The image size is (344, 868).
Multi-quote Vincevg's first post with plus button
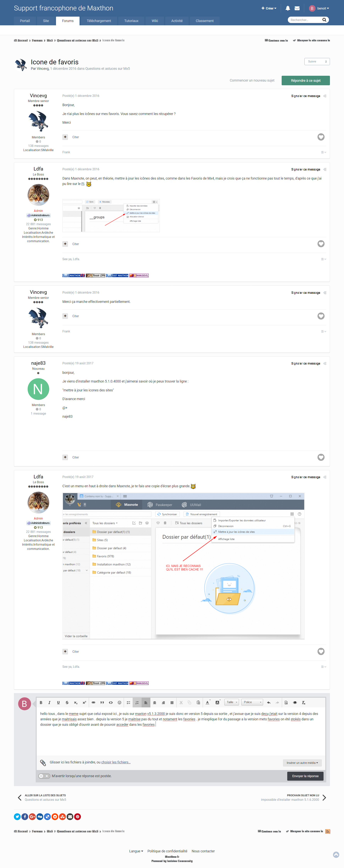click(x=65, y=137)
